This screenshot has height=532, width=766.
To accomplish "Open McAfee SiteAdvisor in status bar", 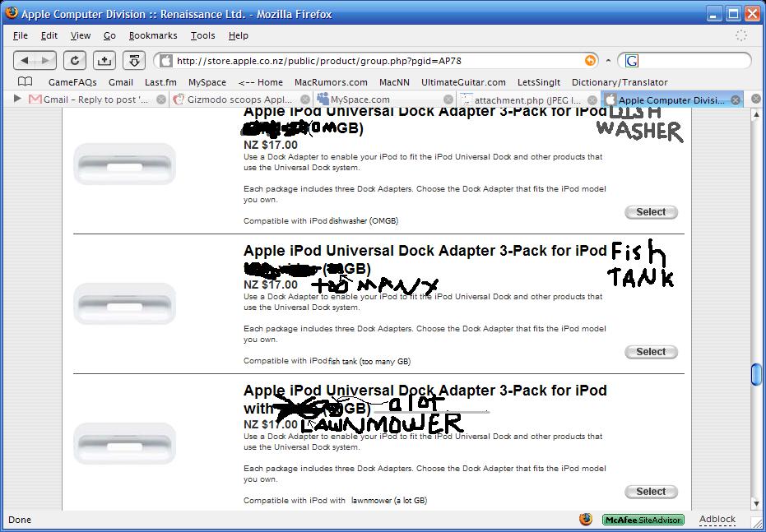I will tap(643, 520).
